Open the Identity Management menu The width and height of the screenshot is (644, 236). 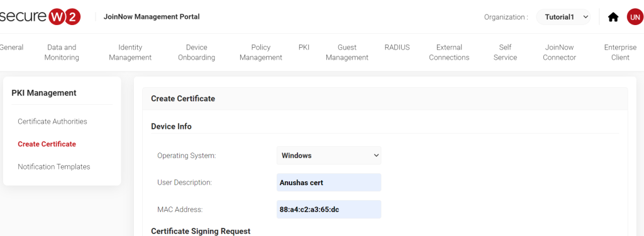click(130, 53)
